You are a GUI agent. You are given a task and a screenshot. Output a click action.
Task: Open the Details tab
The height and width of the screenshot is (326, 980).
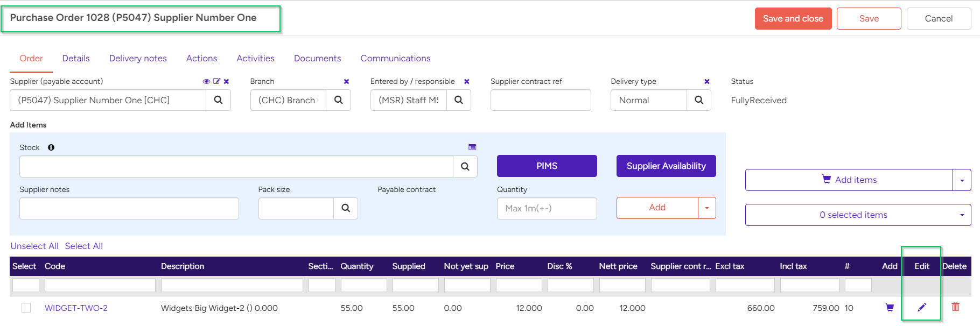click(76, 58)
